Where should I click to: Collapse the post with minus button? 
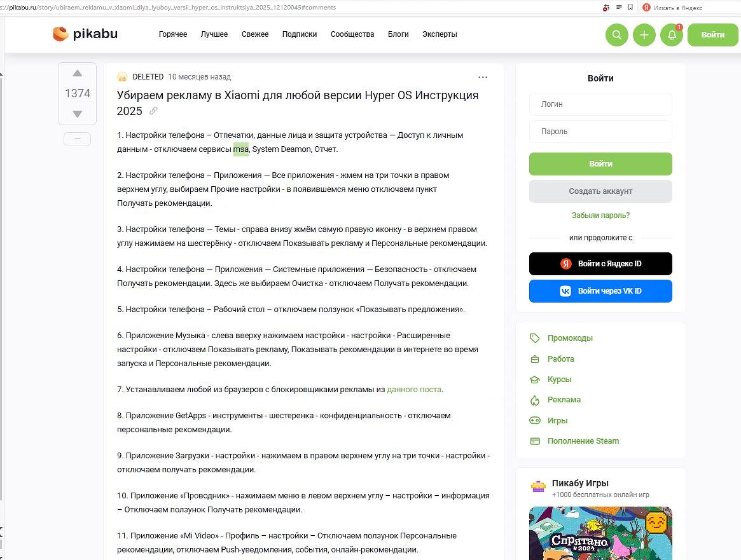(x=77, y=139)
